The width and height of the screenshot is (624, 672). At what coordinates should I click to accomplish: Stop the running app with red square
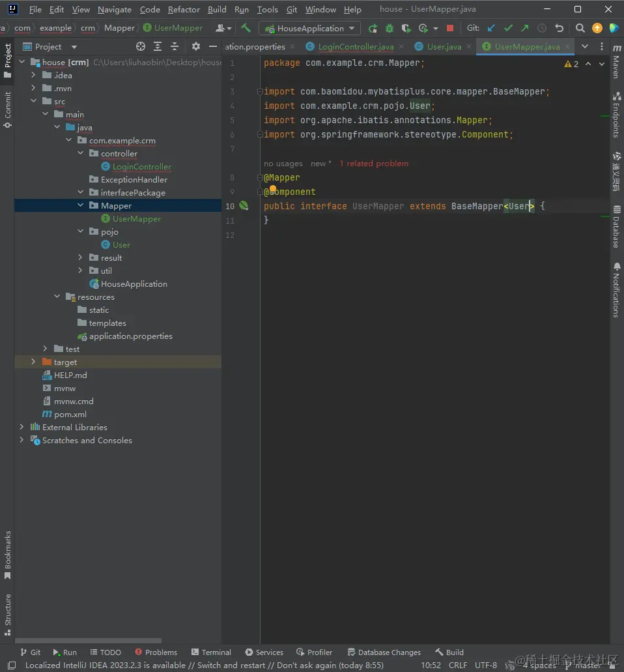(x=450, y=28)
